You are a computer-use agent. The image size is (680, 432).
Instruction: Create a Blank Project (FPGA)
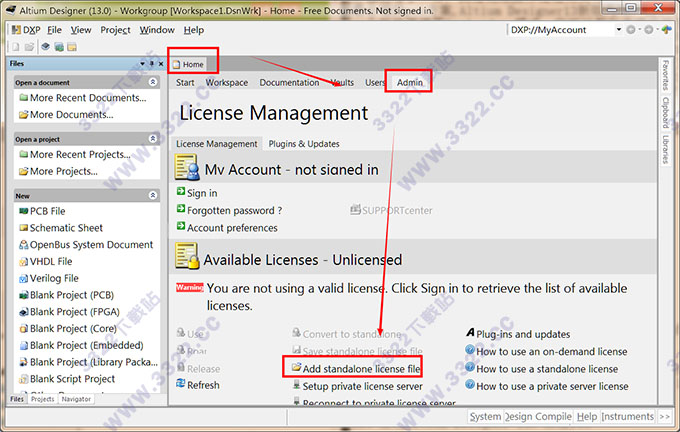tap(69, 312)
